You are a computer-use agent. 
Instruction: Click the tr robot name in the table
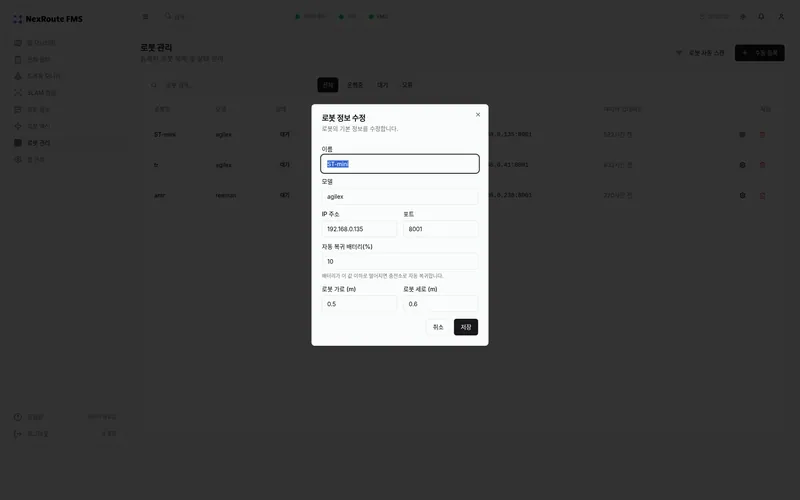tap(156, 165)
